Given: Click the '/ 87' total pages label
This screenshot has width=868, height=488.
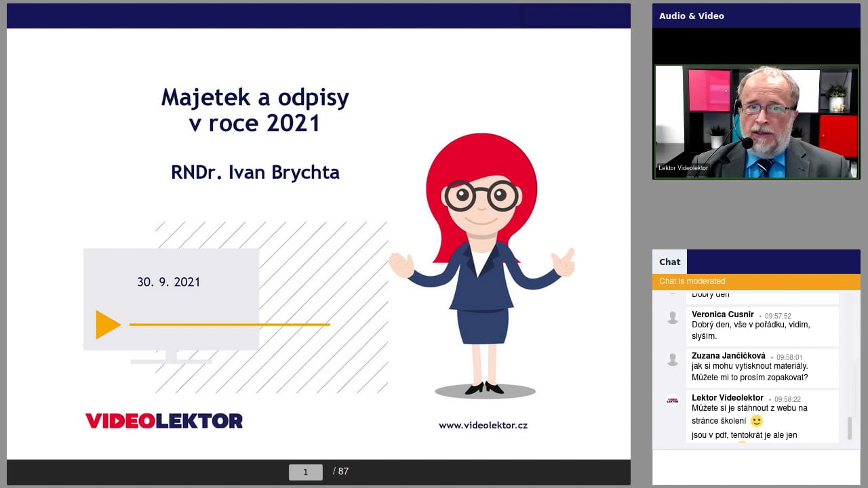Looking at the screenshot, I should pos(340,471).
